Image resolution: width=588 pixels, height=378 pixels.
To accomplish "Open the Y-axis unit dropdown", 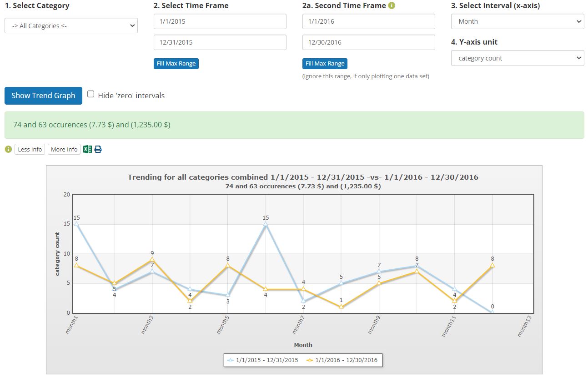I will coord(518,58).
